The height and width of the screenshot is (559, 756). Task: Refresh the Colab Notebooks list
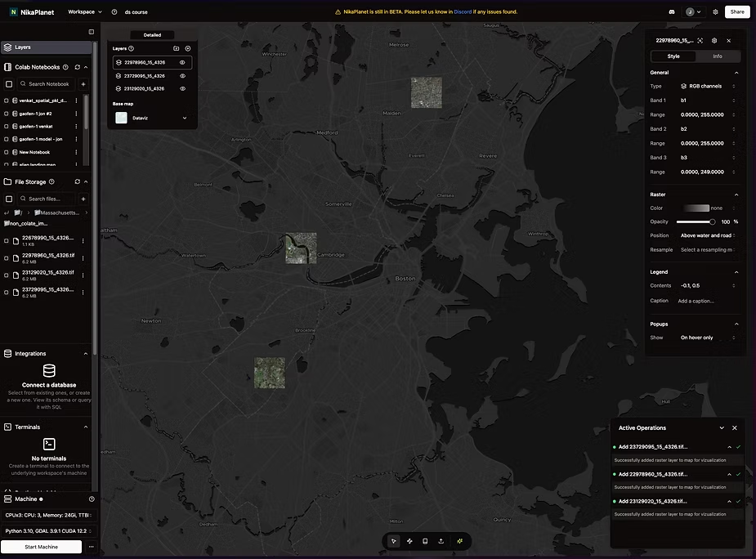point(77,67)
